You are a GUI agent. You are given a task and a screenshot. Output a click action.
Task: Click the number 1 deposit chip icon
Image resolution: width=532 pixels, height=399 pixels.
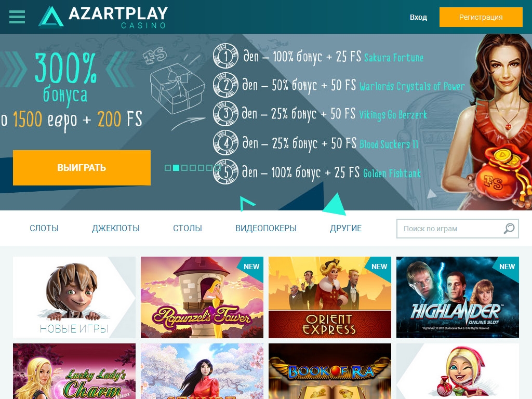pos(225,56)
